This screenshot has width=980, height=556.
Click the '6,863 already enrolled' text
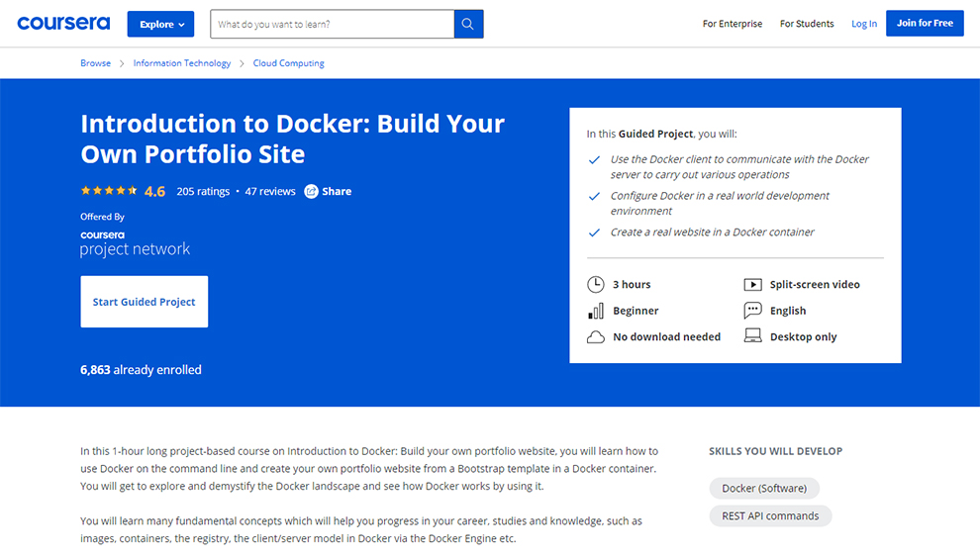(x=141, y=370)
